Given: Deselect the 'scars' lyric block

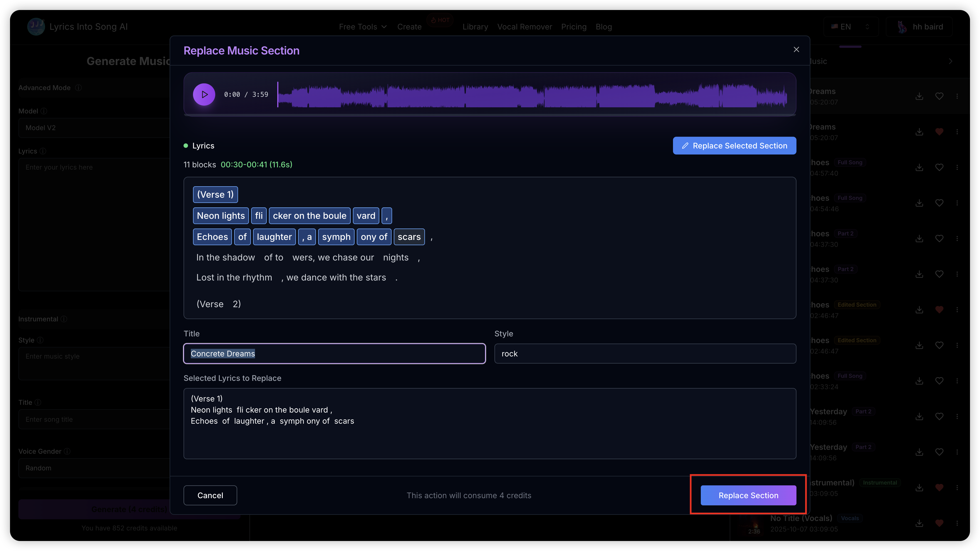Looking at the screenshot, I should pyautogui.click(x=409, y=237).
